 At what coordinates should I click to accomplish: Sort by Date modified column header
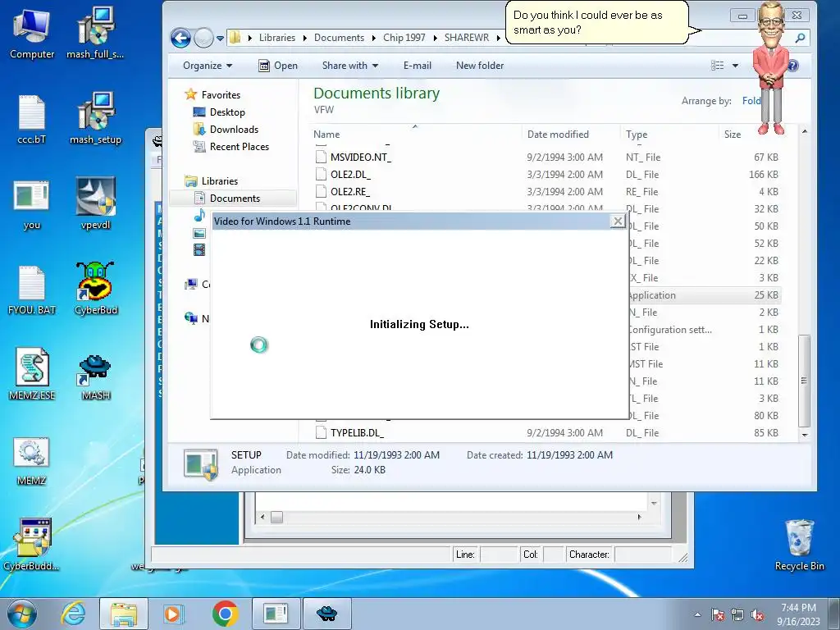click(x=571, y=135)
